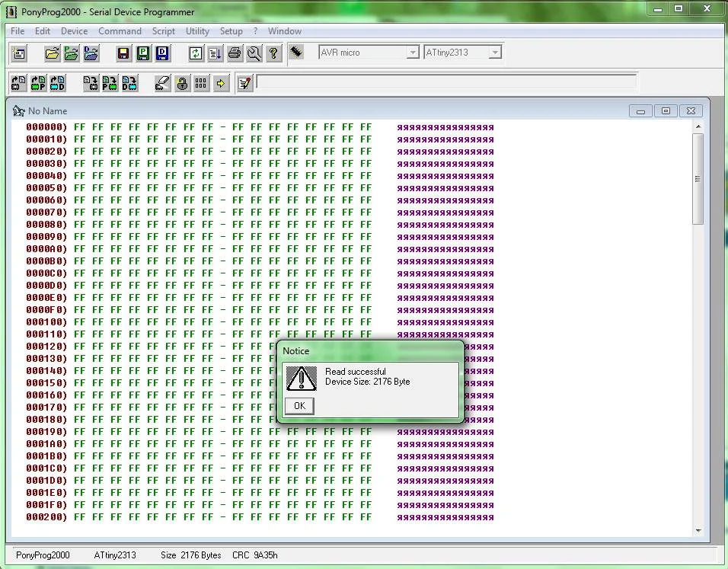Click the 000200) address row label

pyautogui.click(x=46, y=517)
